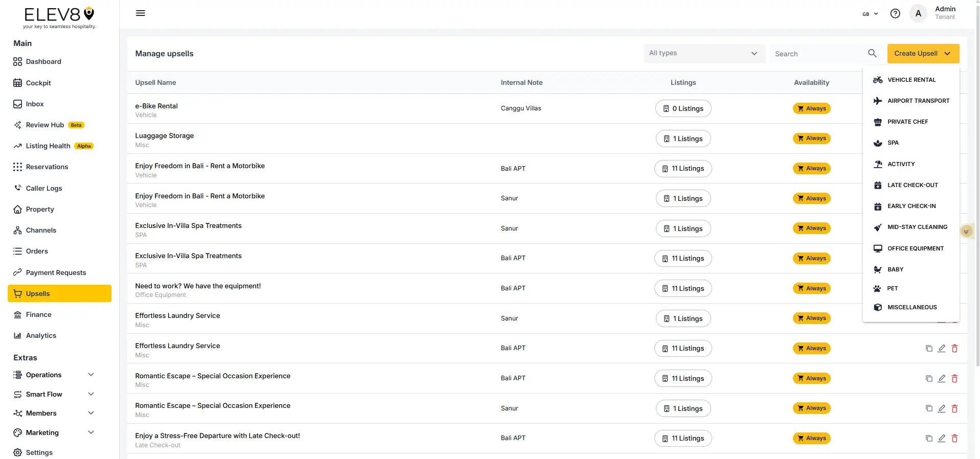Go to Payment Requests page

point(60,272)
